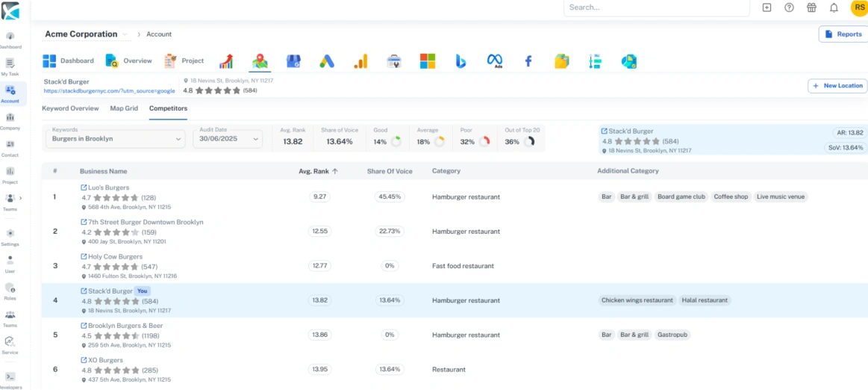
Task: Select the local map pin icon tab
Action: (260, 61)
